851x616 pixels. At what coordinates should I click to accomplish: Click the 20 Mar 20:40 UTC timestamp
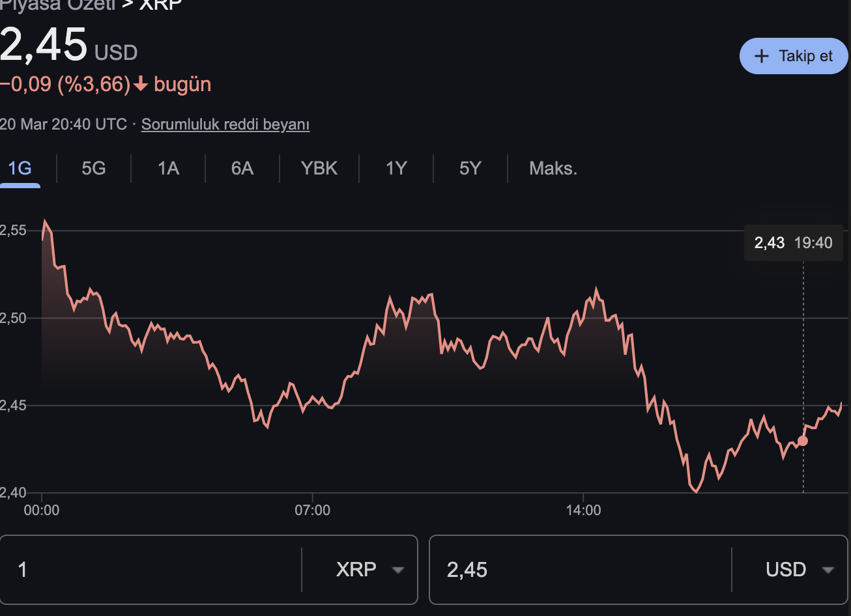[63, 124]
